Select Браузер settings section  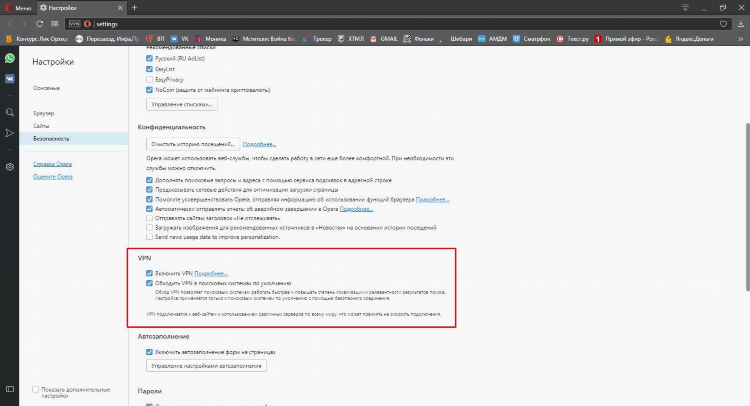point(44,113)
